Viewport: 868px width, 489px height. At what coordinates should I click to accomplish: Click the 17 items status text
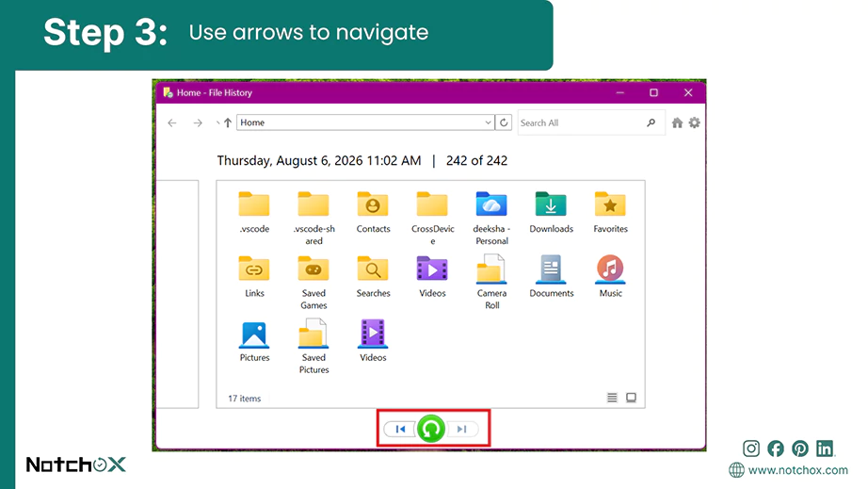pyautogui.click(x=244, y=399)
